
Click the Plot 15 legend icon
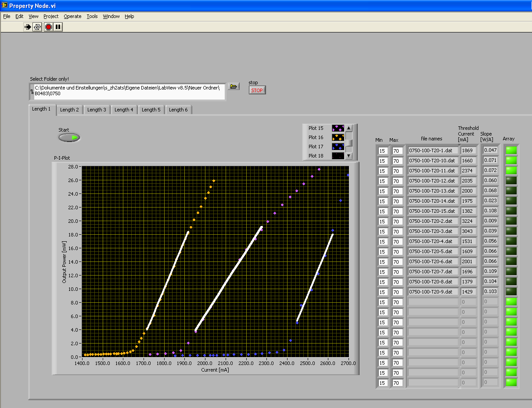click(x=338, y=128)
